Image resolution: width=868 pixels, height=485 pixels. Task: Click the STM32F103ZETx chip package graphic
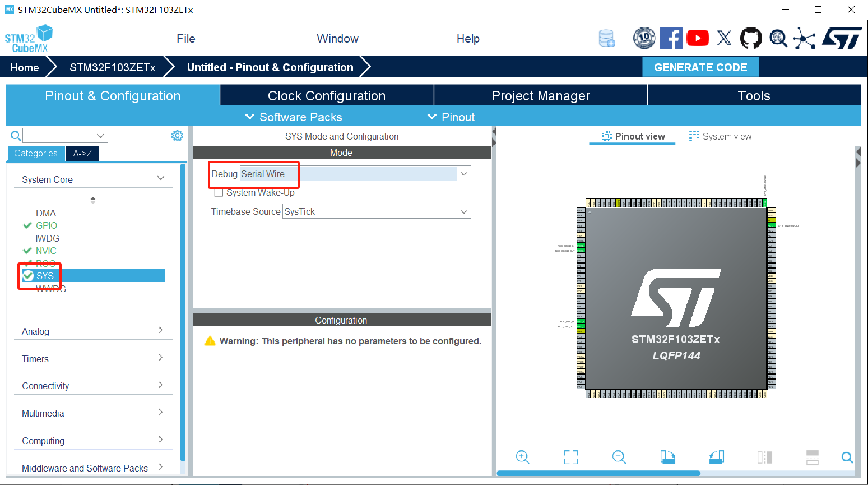click(x=676, y=298)
